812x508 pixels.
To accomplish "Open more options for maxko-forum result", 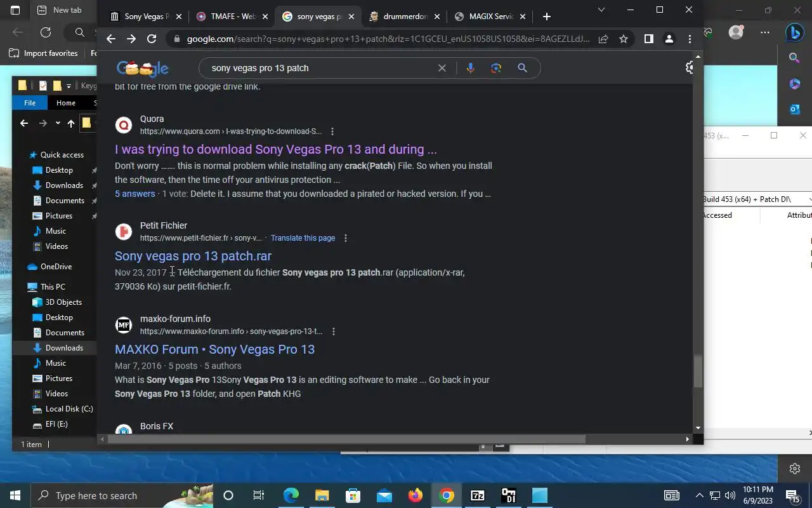I will coord(334,331).
